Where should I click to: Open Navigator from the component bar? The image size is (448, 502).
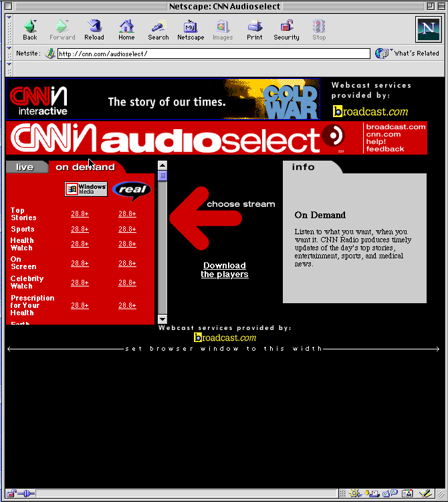coord(354,493)
